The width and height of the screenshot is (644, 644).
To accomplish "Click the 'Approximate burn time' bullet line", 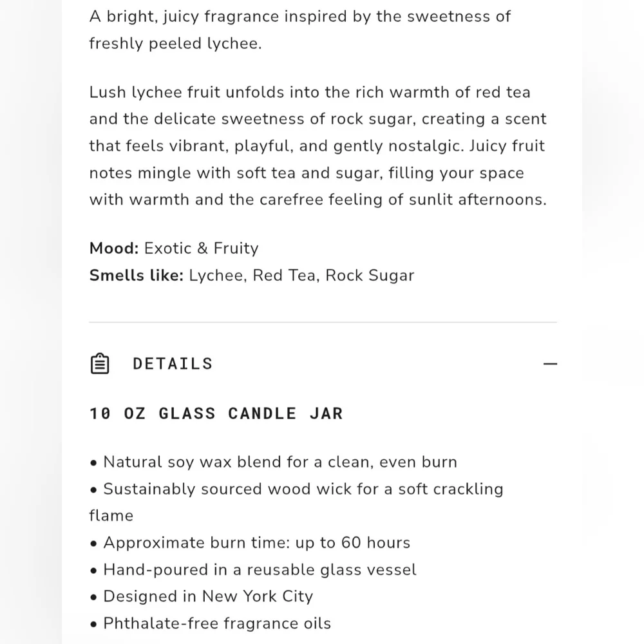I will [x=250, y=542].
